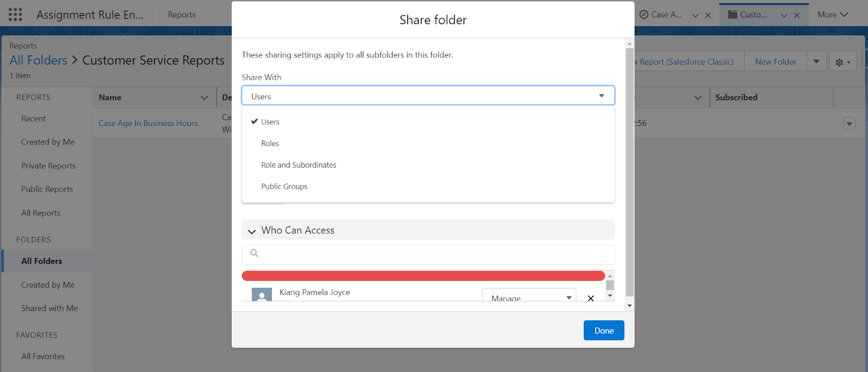Viewport: 868px width, 372px height.
Task: Select Created by Me under Folders
Action: (48, 285)
